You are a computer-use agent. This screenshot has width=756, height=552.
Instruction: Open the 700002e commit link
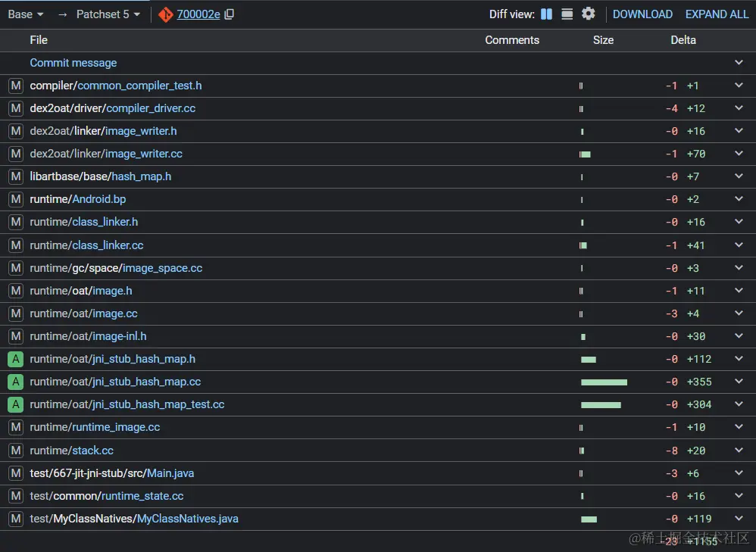click(x=198, y=14)
